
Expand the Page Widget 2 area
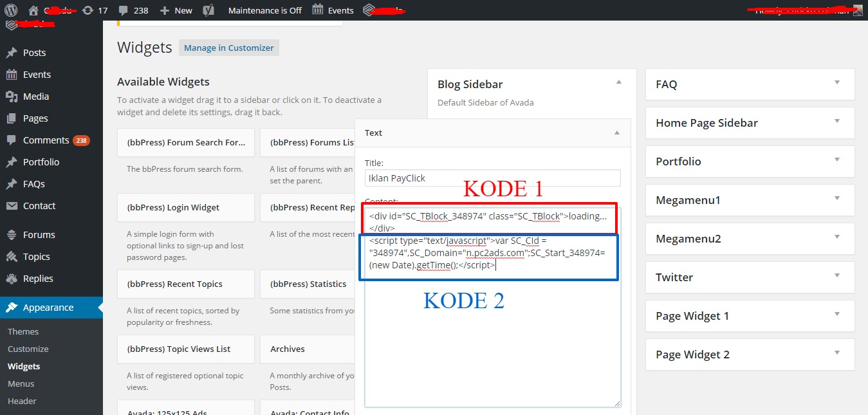pyautogui.click(x=837, y=353)
